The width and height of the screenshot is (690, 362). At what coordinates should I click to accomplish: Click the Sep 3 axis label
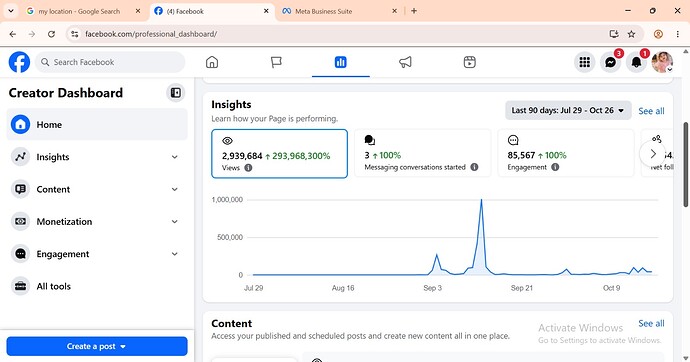[x=433, y=288]
